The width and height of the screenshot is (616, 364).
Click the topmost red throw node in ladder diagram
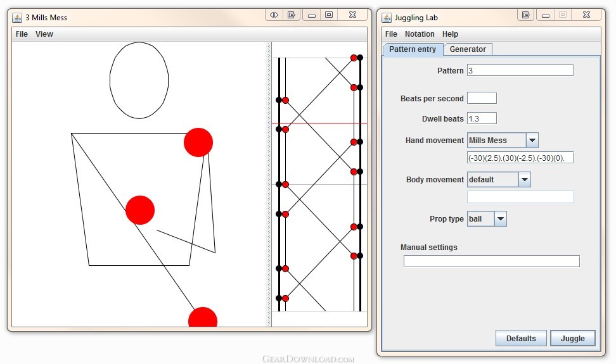tap(354, 58)
